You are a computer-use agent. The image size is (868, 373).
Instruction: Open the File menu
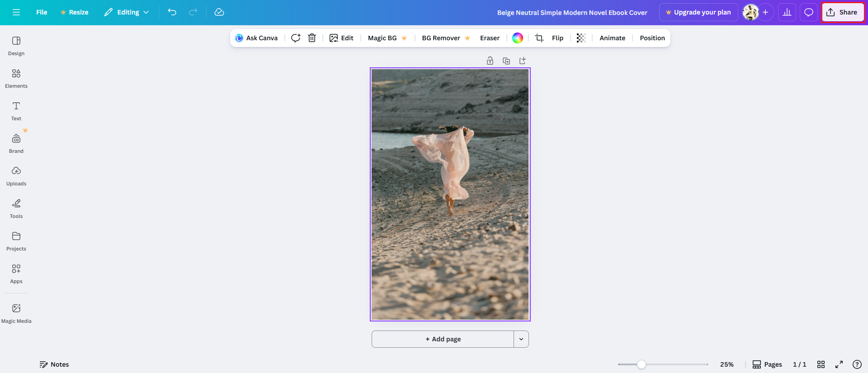42,12
